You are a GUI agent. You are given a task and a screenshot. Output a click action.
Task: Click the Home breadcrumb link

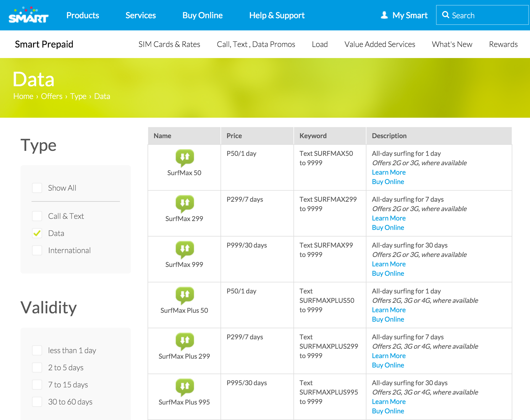coord(23,96)
